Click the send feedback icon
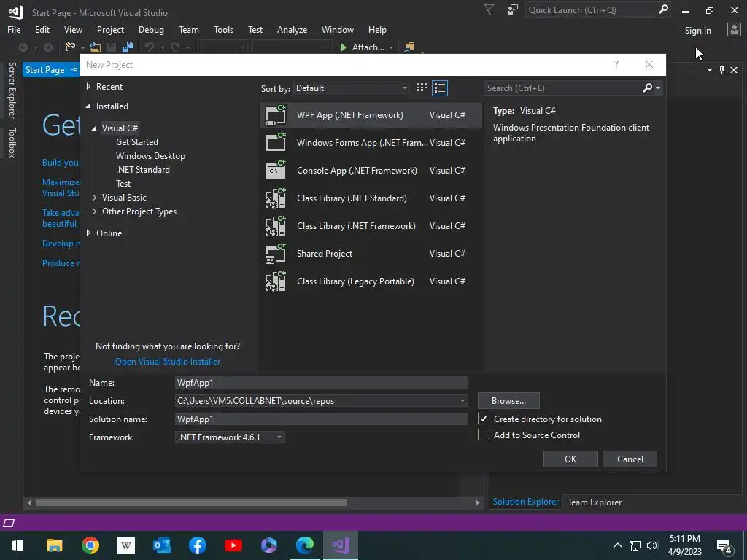 click(x=513, y=9)
